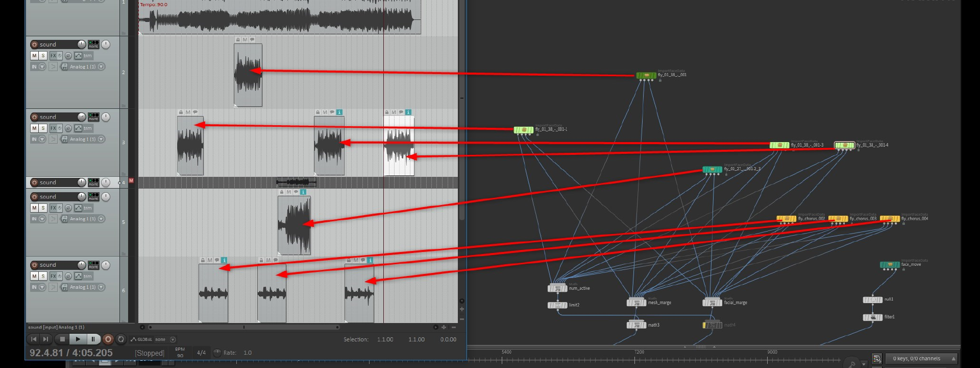Expand Analog 1 input dropdown on track 5

pos(101,219)
